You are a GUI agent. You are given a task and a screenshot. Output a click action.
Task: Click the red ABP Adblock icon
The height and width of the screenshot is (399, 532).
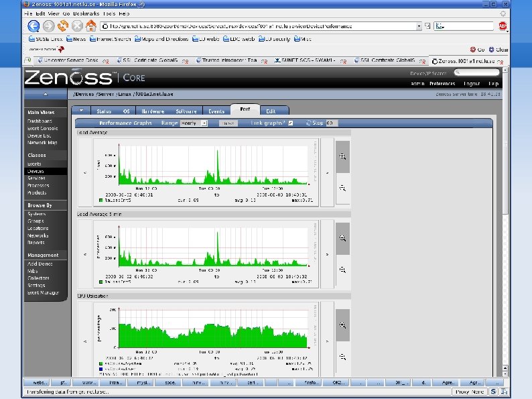pyautogui.click(x=503, y=26)
